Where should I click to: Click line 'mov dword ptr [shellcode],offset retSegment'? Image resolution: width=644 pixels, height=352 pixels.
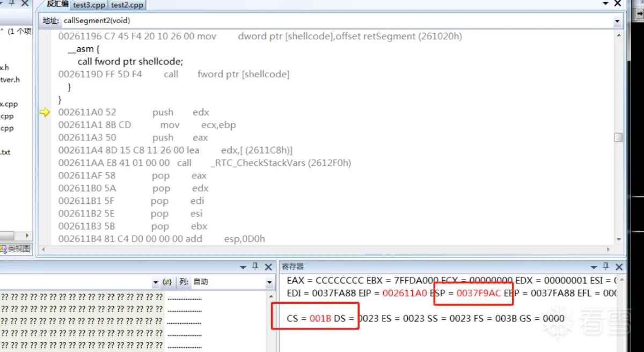click(x=260, y=36)
